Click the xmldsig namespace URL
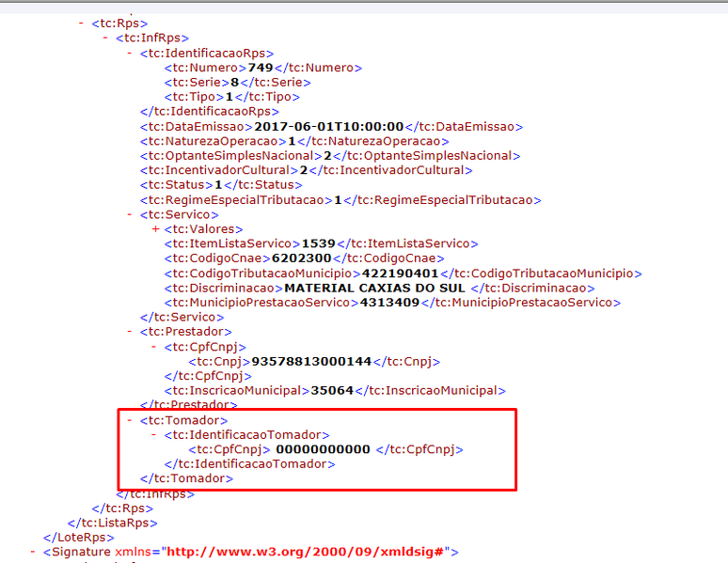The height and width of the screenshot is (563, 728). pos(306,552)
